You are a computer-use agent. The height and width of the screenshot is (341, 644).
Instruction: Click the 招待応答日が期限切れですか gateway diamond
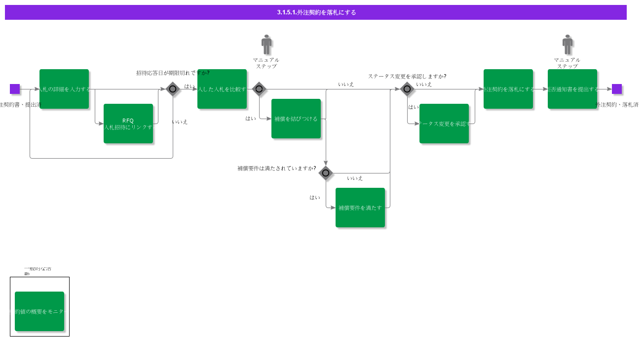click(173, 89)
